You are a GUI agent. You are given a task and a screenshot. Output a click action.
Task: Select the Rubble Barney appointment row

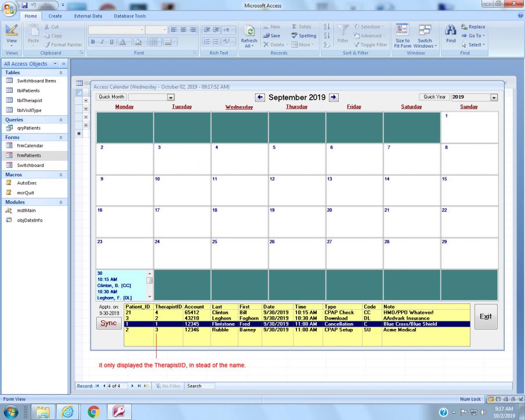tap(296, 330)
